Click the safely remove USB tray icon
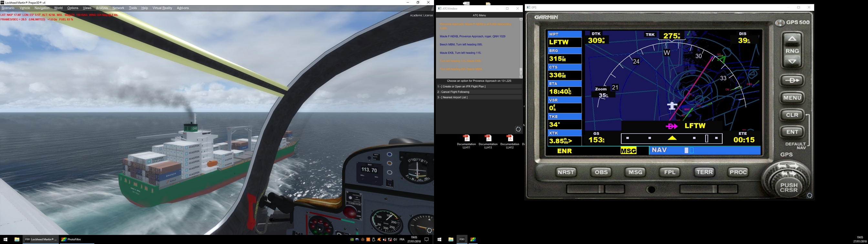Viewport: 868px width, 244px height. click(374, 239)
